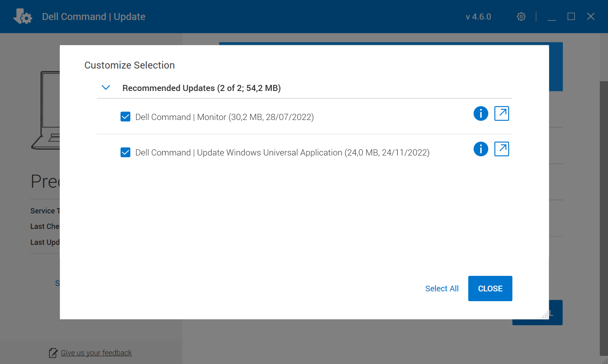Uncheck the Dell Command Monitor update
The height and width of the screenshot is (364, 608).
pyautogui.click(x=125, y=117)
